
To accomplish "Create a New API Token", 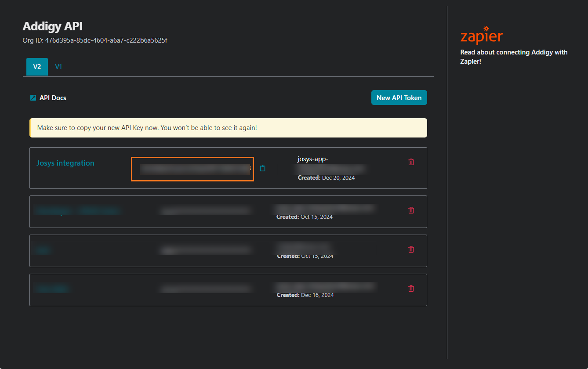I will pyautogui.click(x=399, y=98).
